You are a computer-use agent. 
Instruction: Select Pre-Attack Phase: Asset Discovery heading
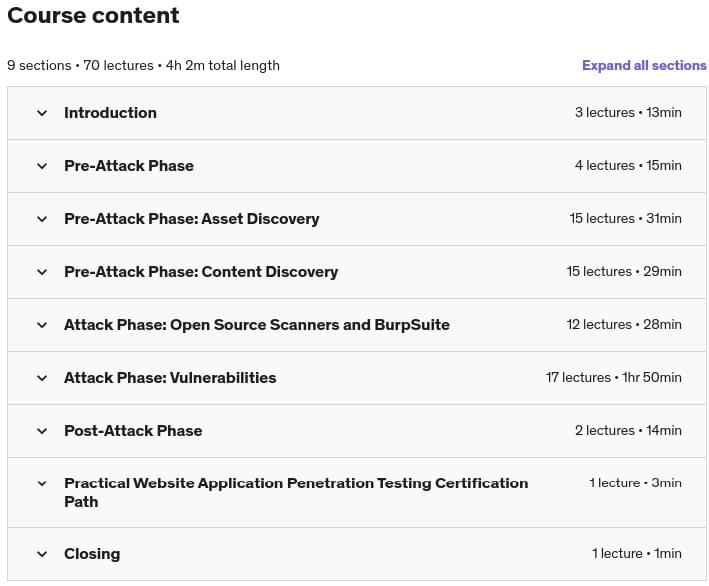coord(192,219)
